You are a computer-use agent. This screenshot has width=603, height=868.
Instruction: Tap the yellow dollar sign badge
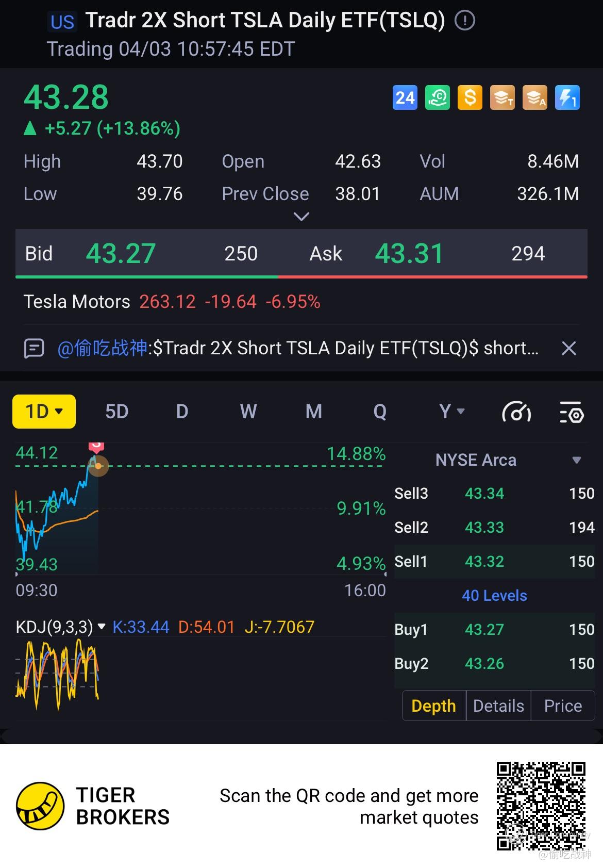point(470,97)
